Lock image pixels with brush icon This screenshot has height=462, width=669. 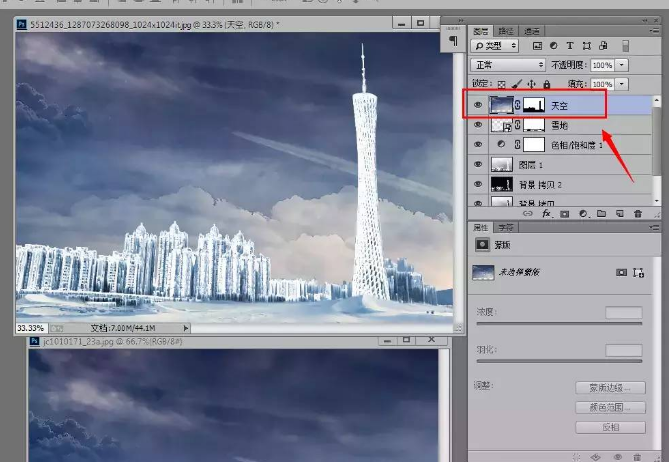pyautogui.click(x=517, y=84)
